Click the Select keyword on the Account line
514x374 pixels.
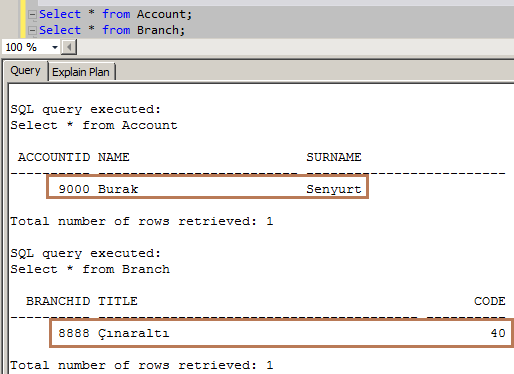60,14
